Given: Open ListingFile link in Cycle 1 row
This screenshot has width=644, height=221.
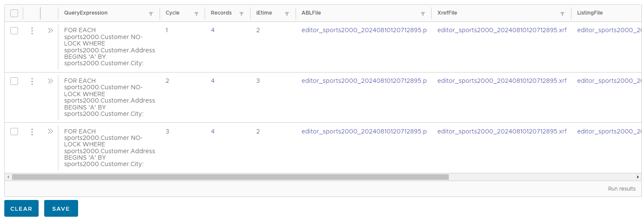Looking at the screenshot, I should point(609,30).
